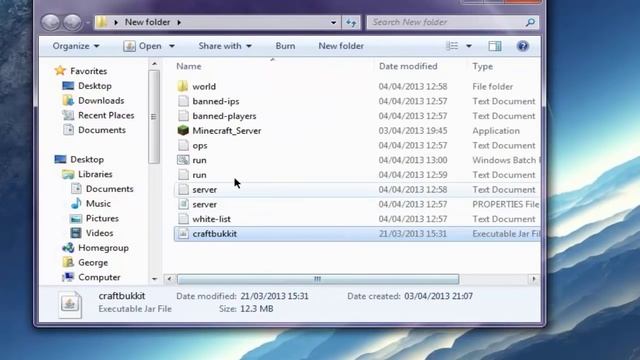This screenshot has height=360, width=640.
Task: Click the Music library icon
Action: point(76,203)
